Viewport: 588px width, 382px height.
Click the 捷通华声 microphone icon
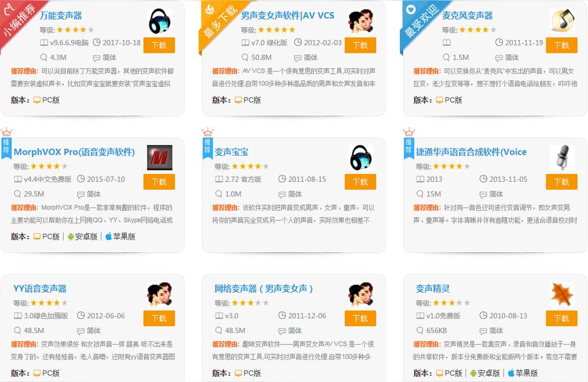(x=562, y=158)
